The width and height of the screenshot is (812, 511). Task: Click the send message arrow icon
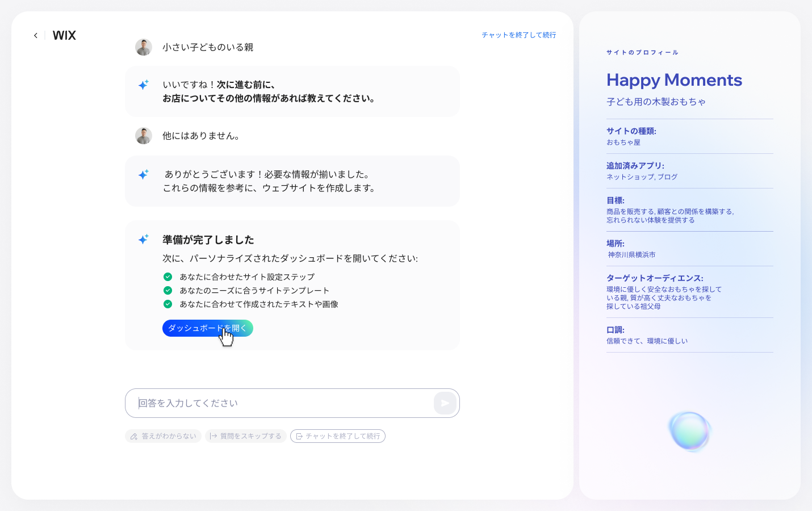(x=445, y=403)
